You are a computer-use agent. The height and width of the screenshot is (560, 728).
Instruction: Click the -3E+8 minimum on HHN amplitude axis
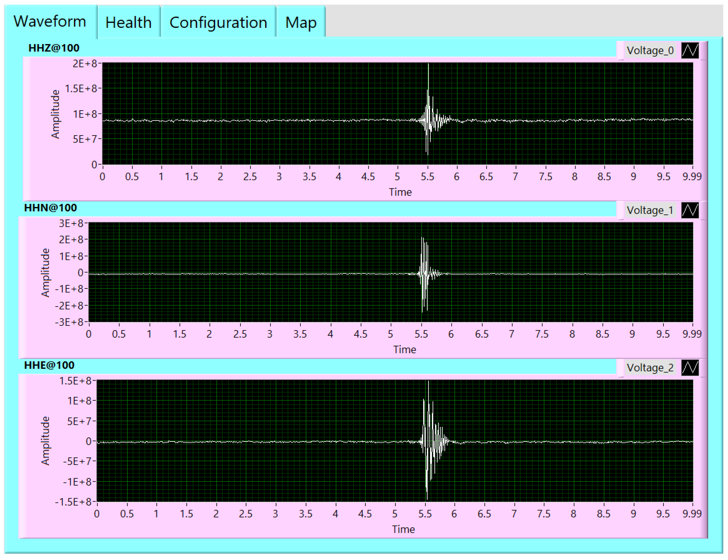[x=69, y=322]
